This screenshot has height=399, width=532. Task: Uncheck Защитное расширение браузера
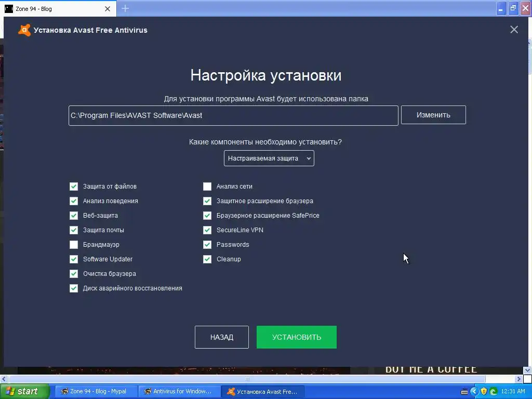(x=207, y=201)
